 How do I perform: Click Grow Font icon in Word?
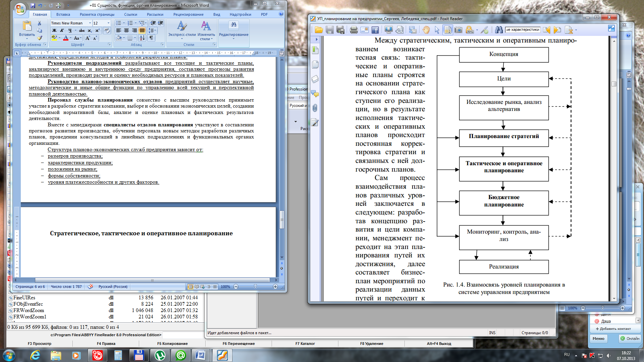point(88,38)
